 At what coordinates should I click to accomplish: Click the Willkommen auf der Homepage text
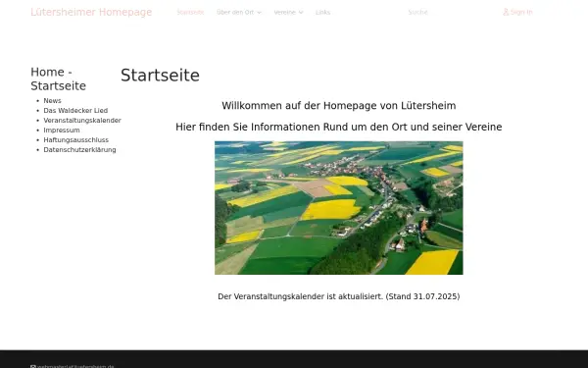click(x=339, y=106)
